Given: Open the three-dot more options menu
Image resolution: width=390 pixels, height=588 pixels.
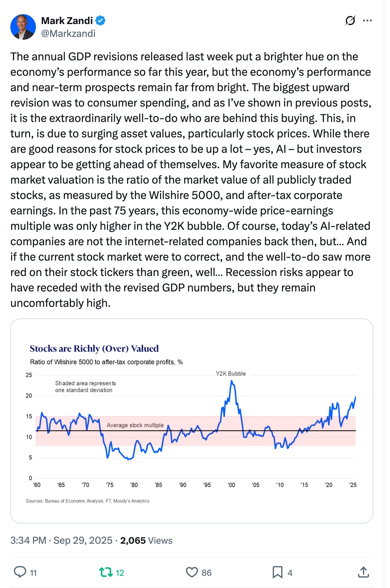Looking at the screenshot, I should [x=367, y=21].
